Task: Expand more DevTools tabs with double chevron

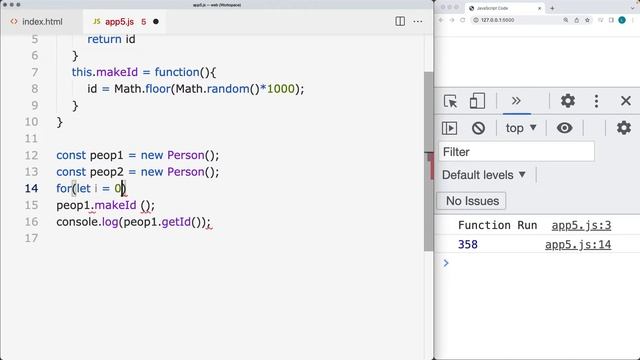Action: coord(516,101)
